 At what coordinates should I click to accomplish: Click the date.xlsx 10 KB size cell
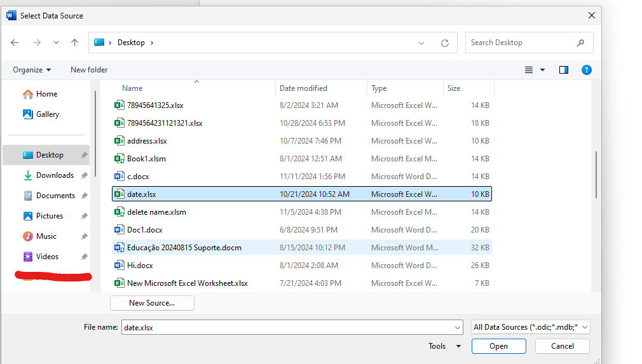coord(480,194)
